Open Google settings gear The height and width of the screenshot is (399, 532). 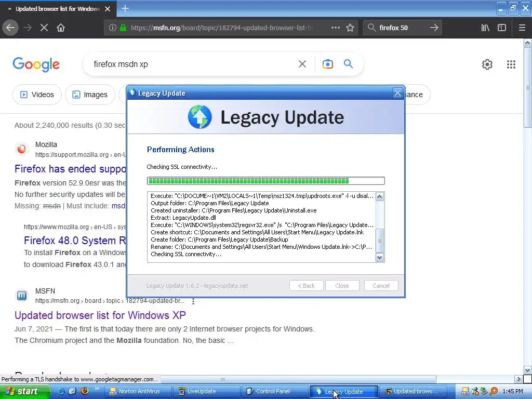[x=487, y=64]
